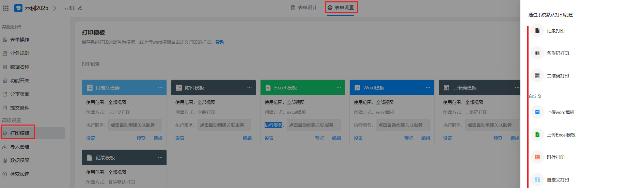644x188 pixels.
Task: Open more options on Excel模板 card
Action: [339, 88]
